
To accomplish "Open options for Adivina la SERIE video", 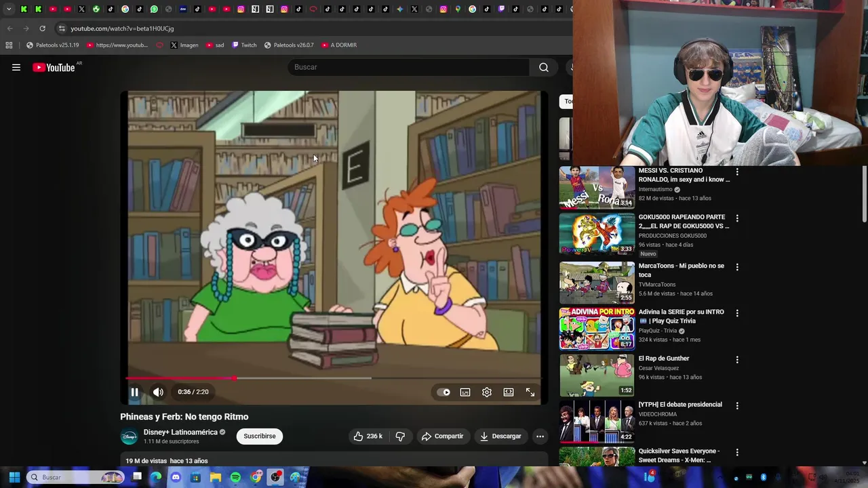I will click(737, 313).
